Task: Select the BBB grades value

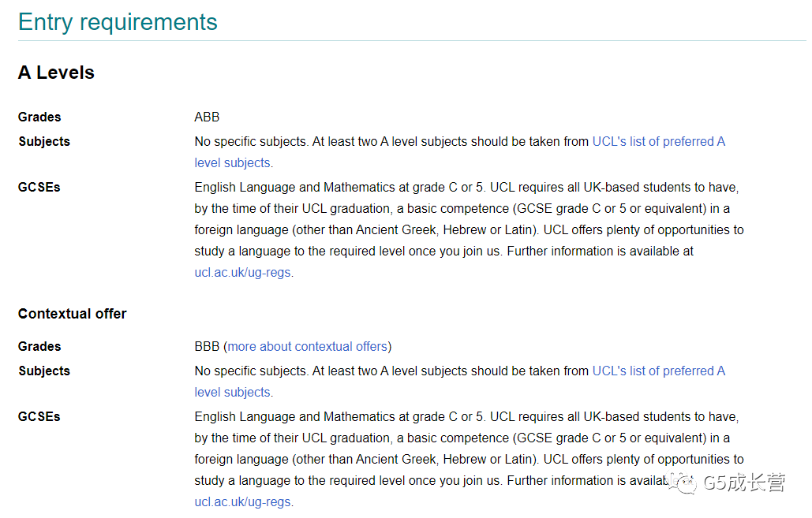Action: (x=207, y=347)
